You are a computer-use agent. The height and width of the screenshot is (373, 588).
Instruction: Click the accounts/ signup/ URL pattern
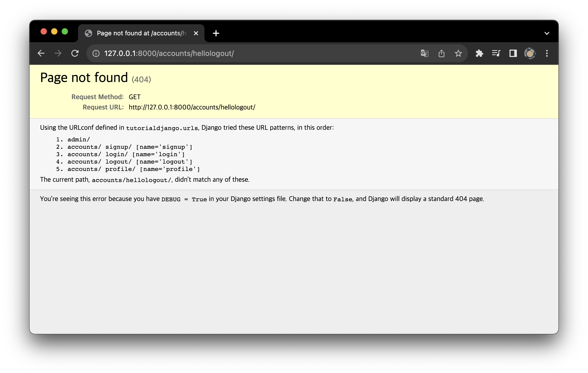coord(130,147)
